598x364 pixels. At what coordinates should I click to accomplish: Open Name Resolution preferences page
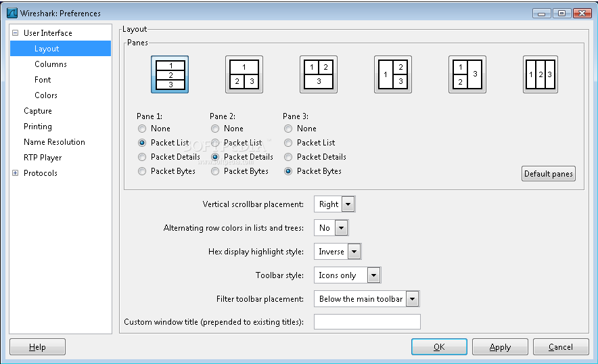tap(54, 142)
